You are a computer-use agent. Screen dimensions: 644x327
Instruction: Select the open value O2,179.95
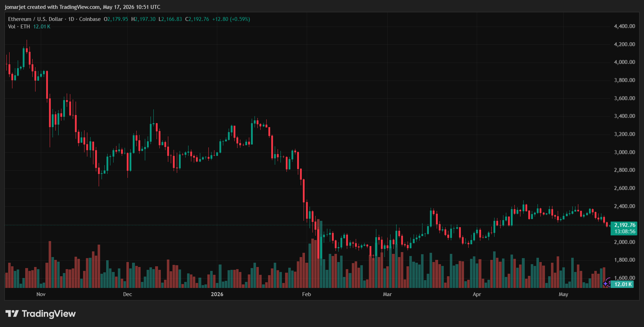coord(116,19)
